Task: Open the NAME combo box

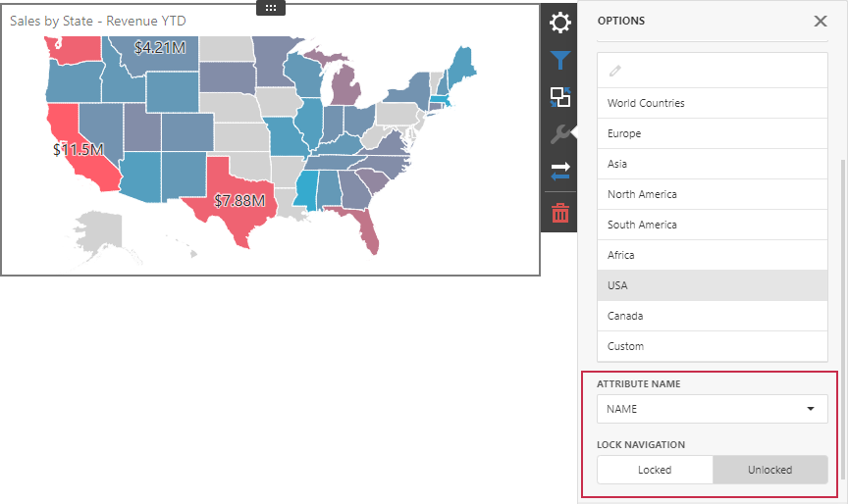Action: 713,409
